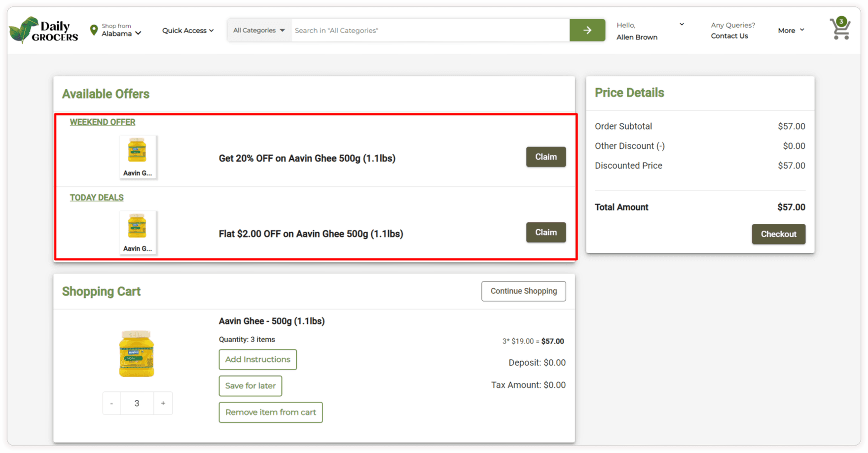Open the Shop from Alabama dropdown
The image size is (868, 453).
(121, 30)
